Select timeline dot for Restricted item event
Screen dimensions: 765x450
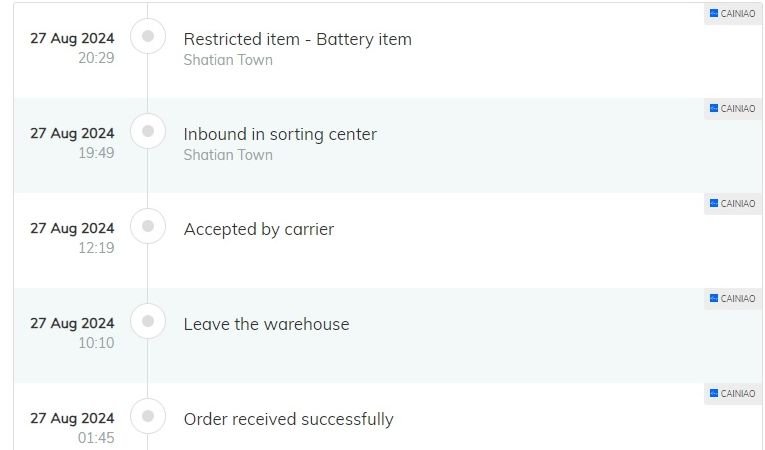(148, 36)
